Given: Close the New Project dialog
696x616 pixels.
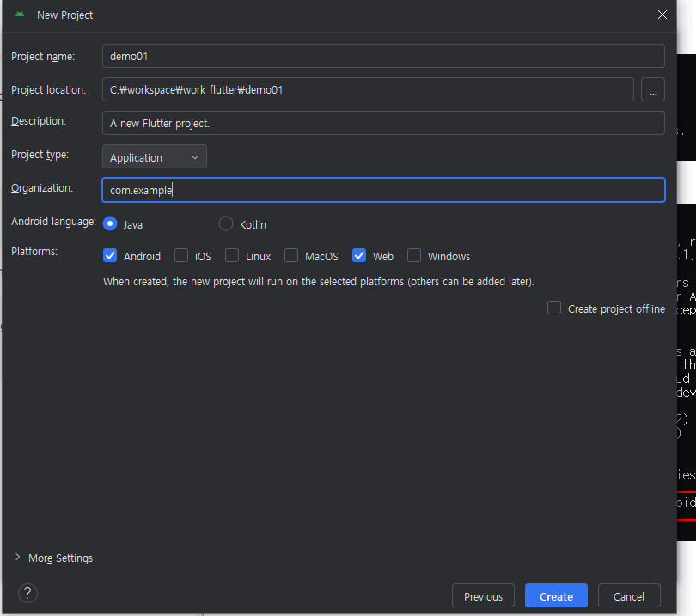Looking at the screenshot, I should 662,15.
